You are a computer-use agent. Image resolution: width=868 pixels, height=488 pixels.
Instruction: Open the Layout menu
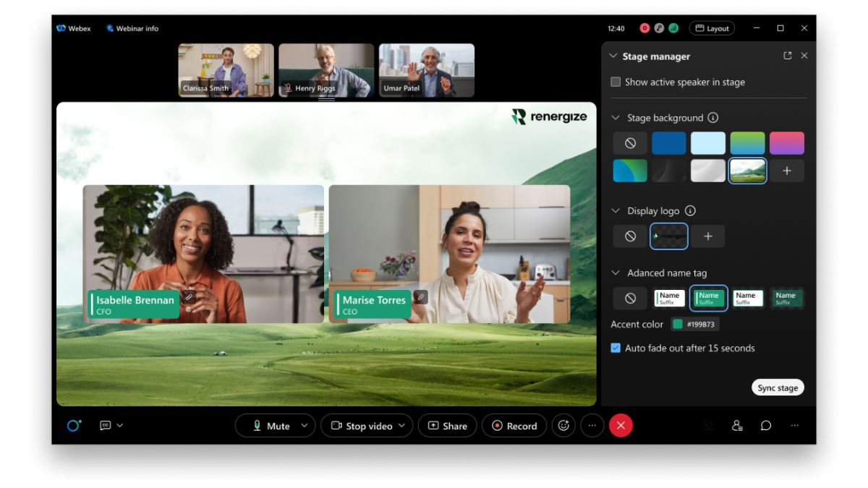pyautogui.click(x=712, y=28)
